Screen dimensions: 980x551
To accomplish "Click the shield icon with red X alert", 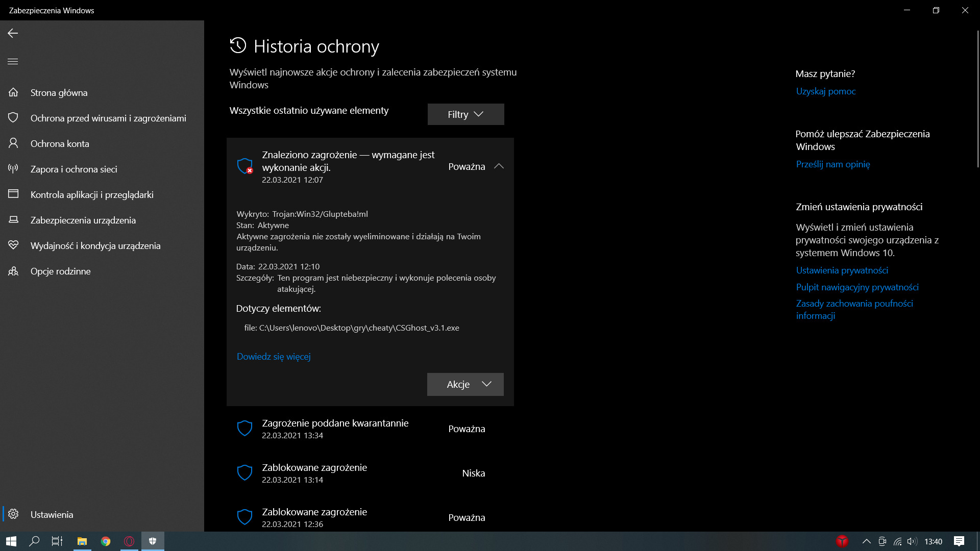I will (245, 166).
